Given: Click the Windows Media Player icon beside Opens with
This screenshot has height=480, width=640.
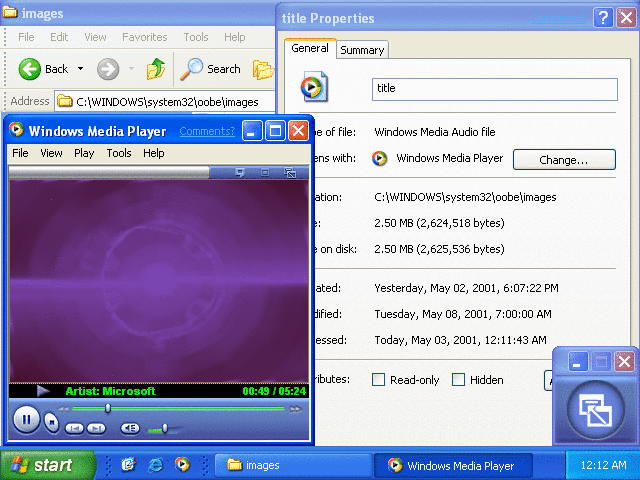Looking at the screenshot, I should click(380, 158).
